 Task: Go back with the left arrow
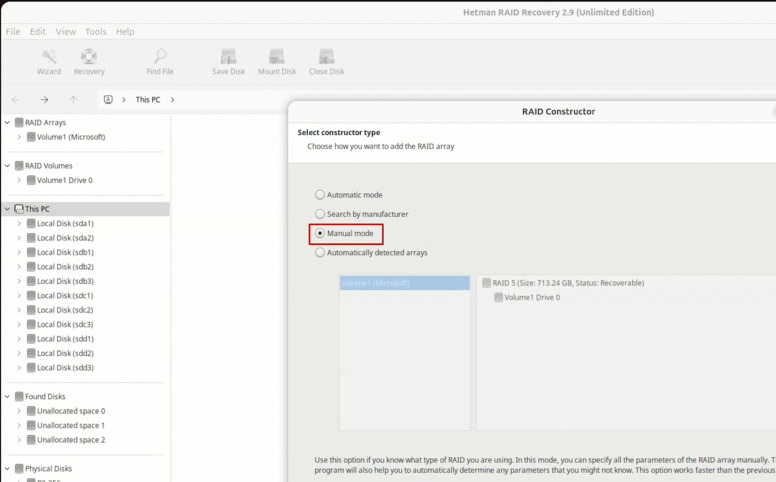pos(15,99)
